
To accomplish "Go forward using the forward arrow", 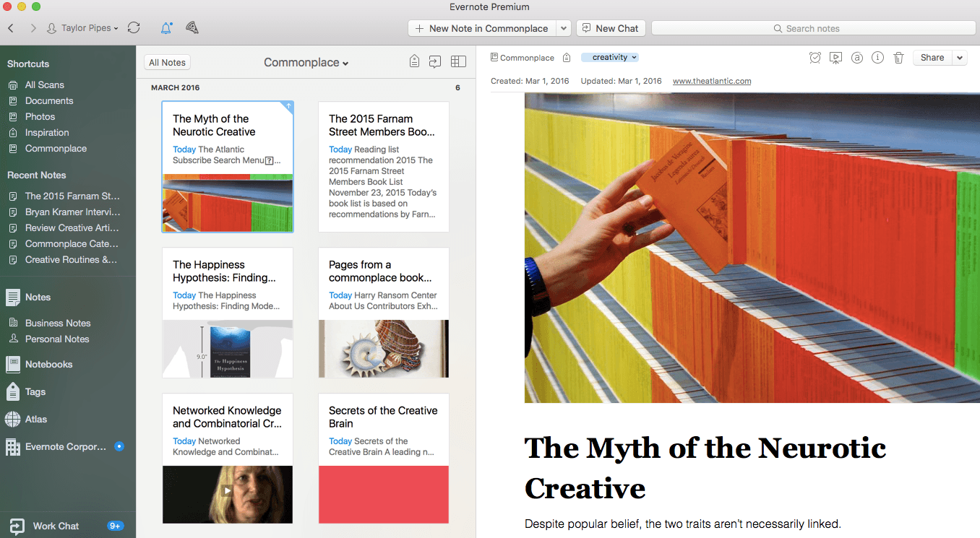I will coord(33,28).
